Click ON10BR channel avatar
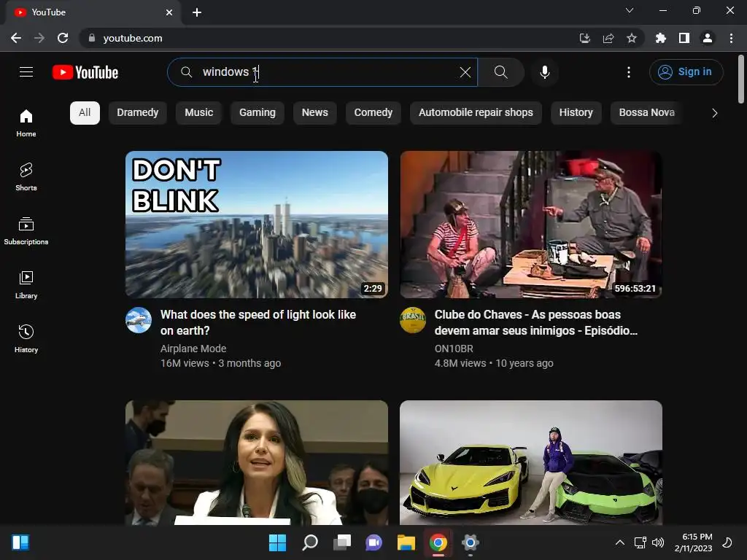747x560 pixels. (x=413, y=320)
